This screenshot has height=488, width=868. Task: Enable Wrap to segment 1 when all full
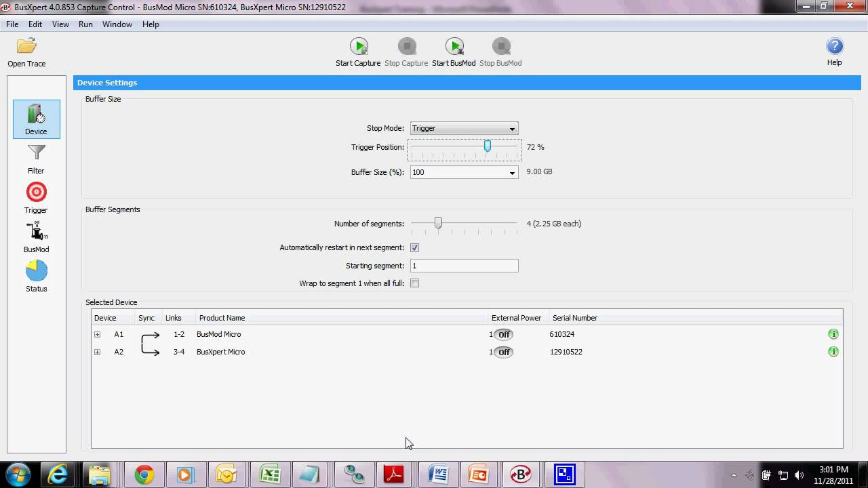point(414,283)
